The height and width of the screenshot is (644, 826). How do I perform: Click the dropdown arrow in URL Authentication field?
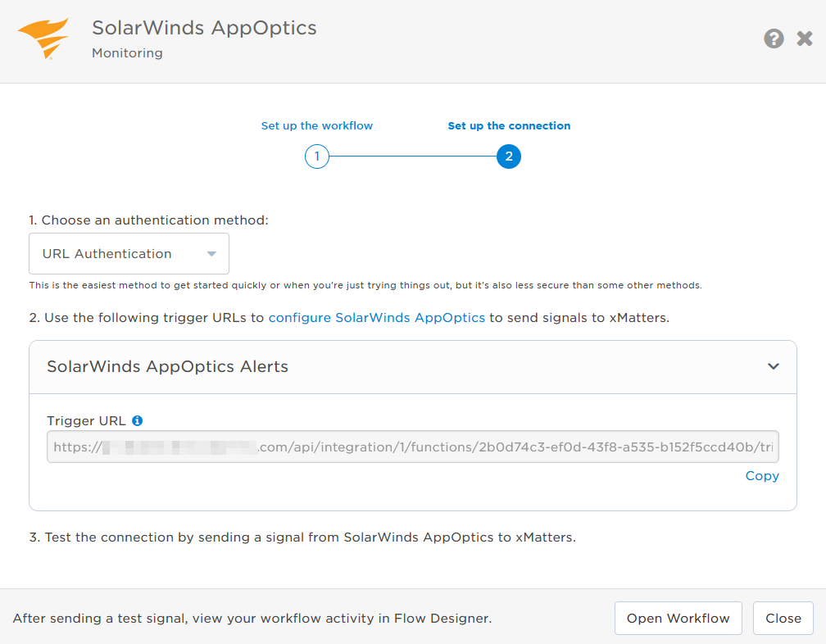tap(213, 253)
